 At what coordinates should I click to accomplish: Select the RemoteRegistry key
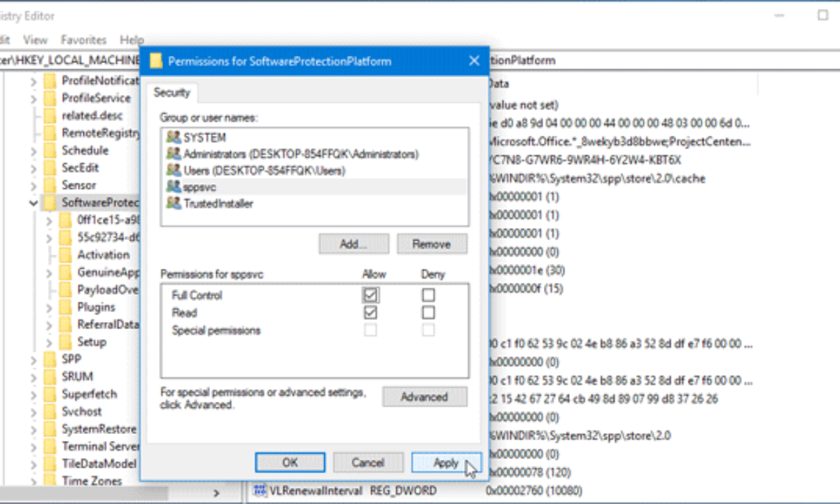101,133
